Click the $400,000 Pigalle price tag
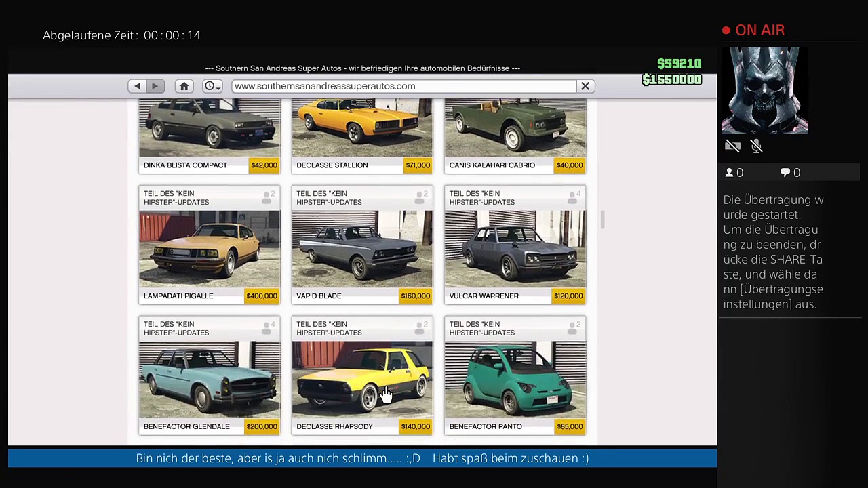This screenshot has height=488, width=868. pyautogui.click(x=262, y=296)
